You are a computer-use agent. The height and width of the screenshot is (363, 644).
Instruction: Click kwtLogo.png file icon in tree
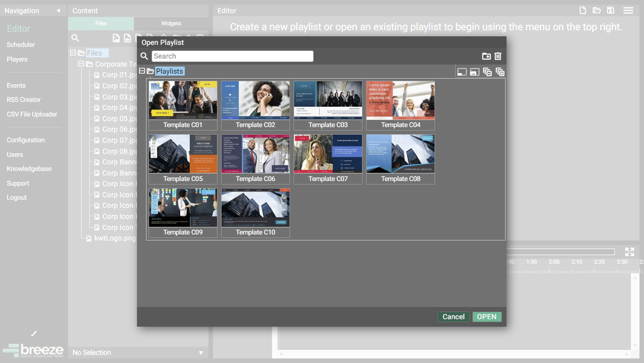89,238
